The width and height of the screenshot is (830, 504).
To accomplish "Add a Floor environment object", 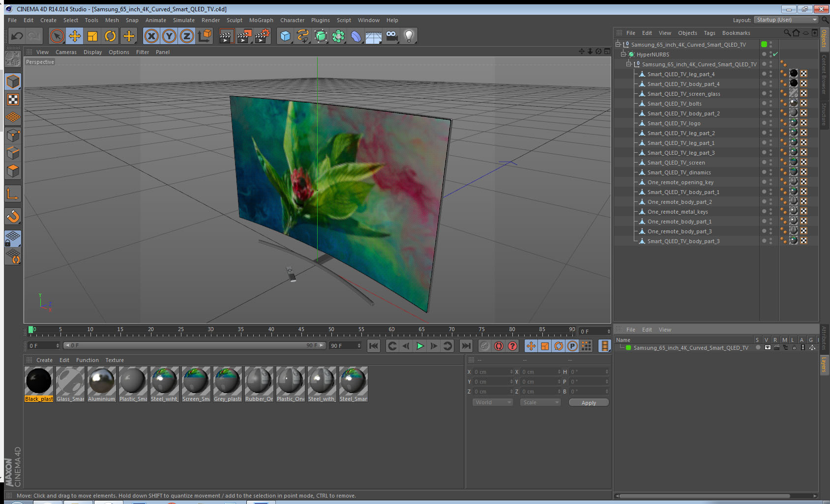I will tap(374, 36).
